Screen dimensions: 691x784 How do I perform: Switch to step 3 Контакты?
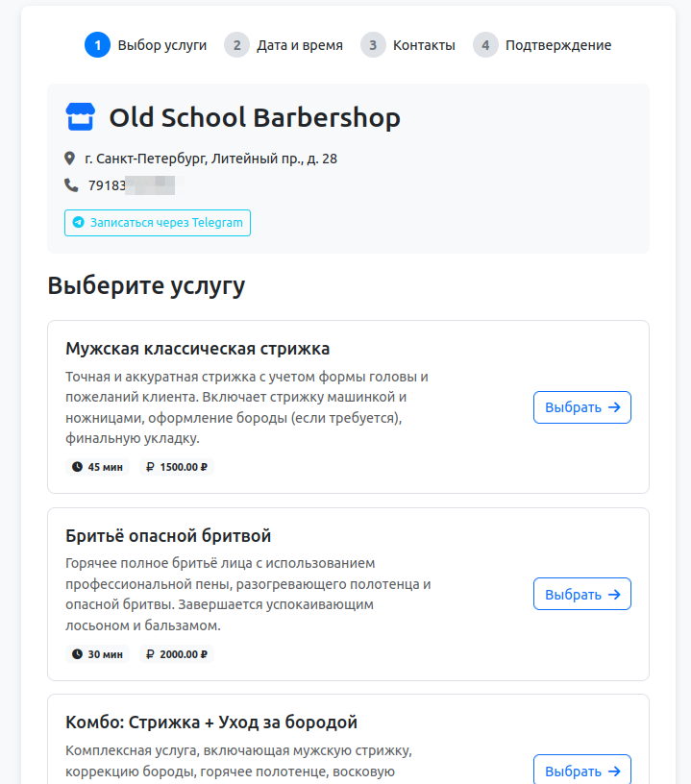[408, 45]
